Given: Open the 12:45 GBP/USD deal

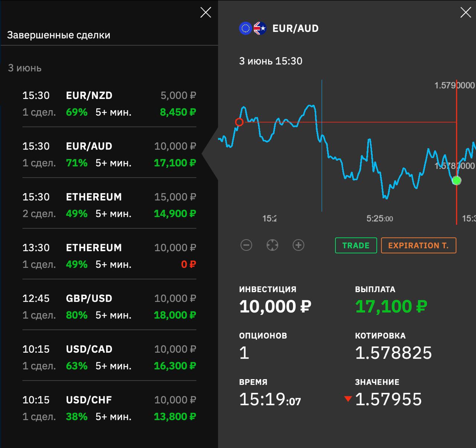Looking at the screenshot, I should click(109, 307).
